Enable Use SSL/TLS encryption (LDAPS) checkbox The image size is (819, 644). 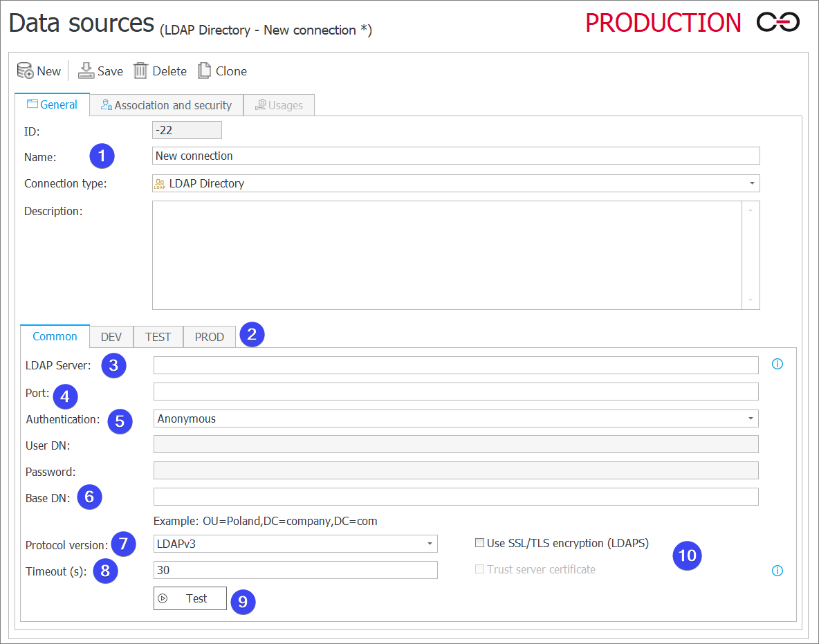pyautogui.click(x=479, y=543)
